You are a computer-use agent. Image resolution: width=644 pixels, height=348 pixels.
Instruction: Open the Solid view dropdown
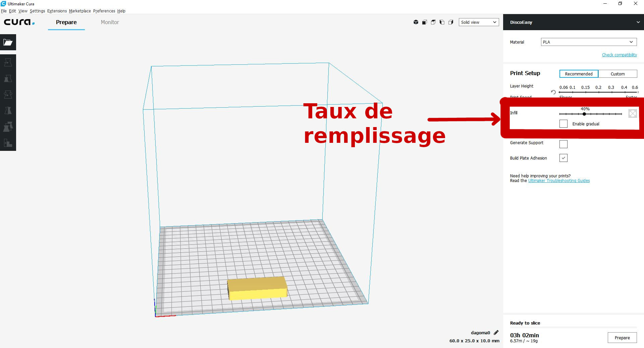(479, 22)
